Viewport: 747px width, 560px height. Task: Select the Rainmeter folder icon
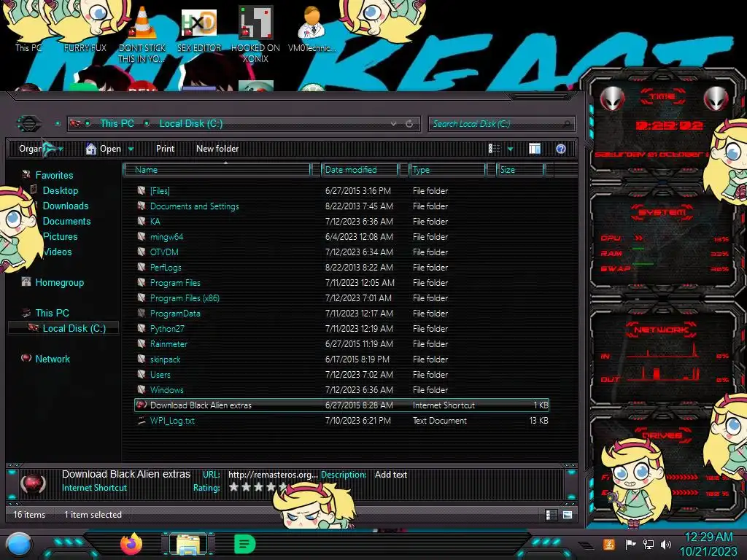pyautogui.click(x=142, y=343)
